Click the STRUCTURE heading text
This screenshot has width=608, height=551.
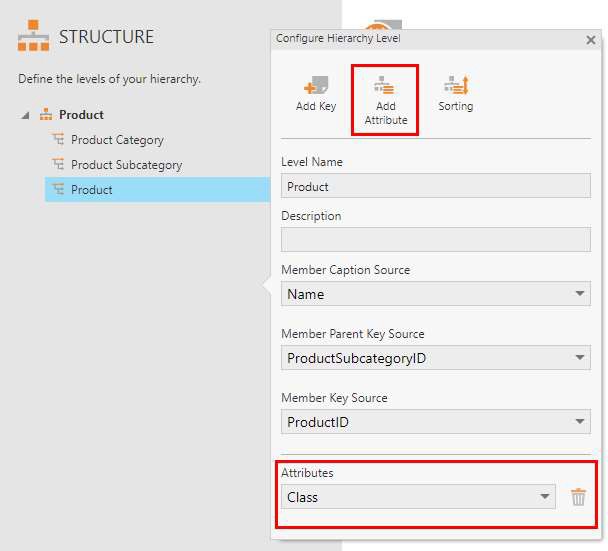[x=106, y=37]
